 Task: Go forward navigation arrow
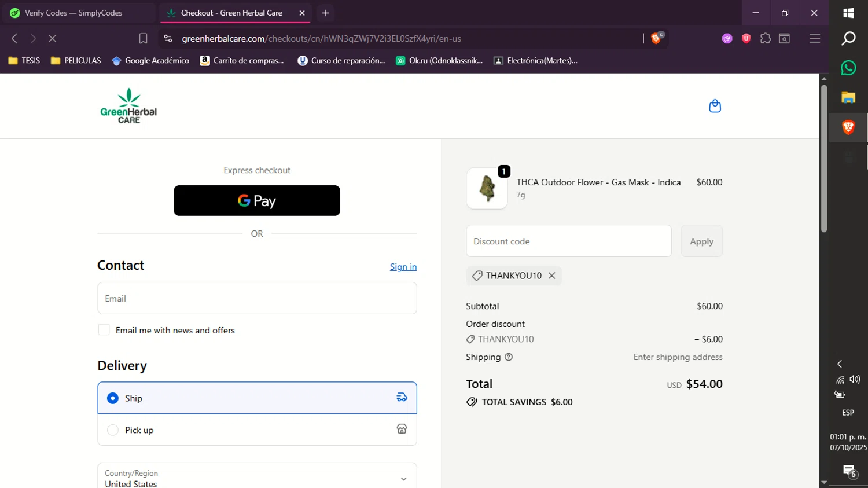(x=33, y=39)
